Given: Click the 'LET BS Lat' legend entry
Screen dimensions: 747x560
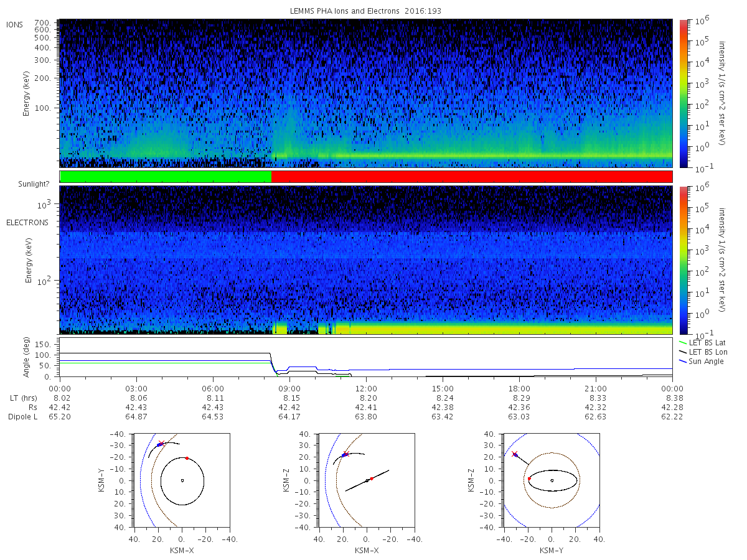Looking at the screenshot, I should point(707,342).
